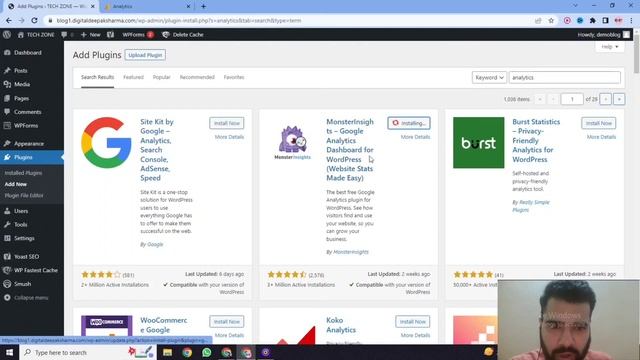Open Yoast SEO sidebar item
The width and height of the screenshot is (640, 360).
pos(27,257)
